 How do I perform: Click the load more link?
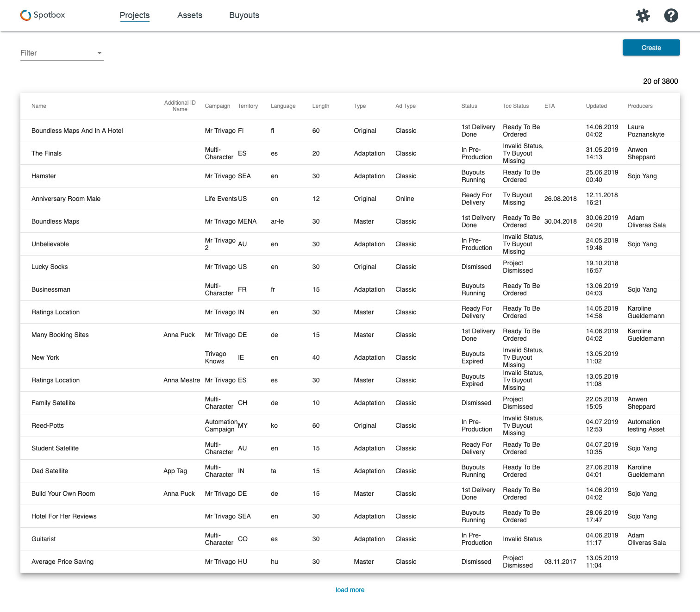350,590
